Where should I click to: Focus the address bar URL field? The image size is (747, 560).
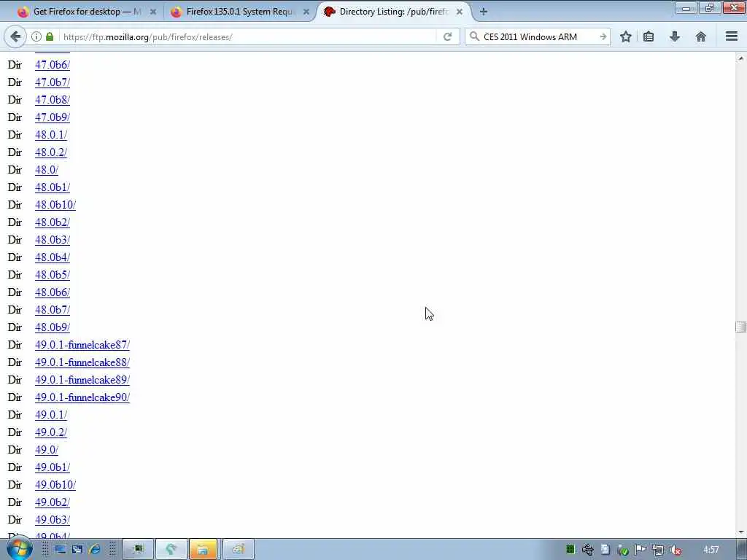pyautogui.click(x=248, y=36)
